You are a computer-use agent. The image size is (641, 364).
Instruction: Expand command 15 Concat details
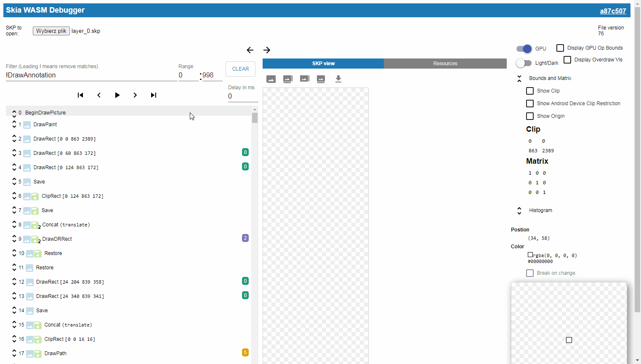point(14,325)
